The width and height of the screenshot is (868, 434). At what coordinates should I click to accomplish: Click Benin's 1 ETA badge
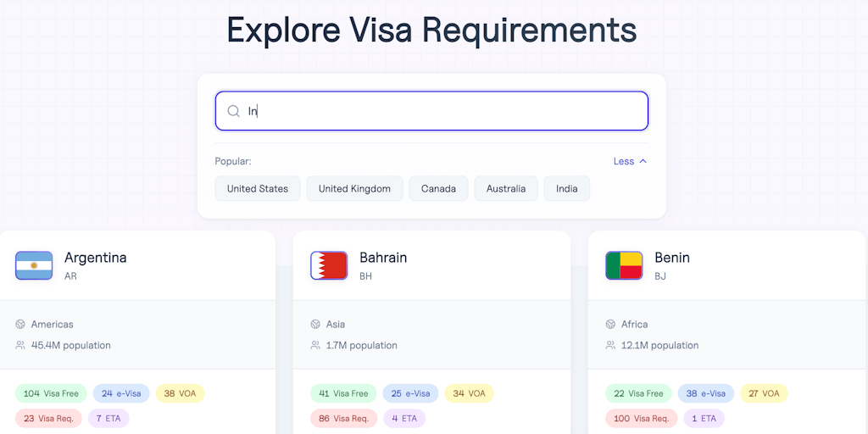704,419
